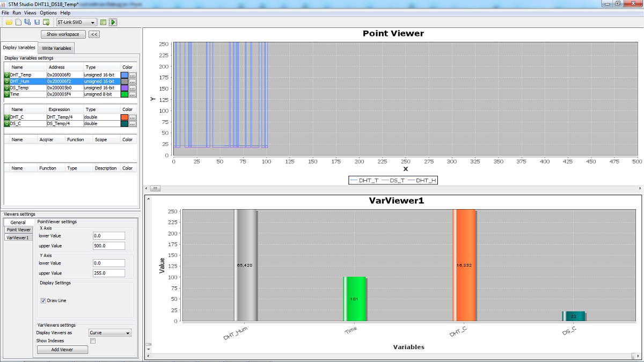Click the green D icon beside DHT_Hum
Screen dimensions: 644x362
click(x=7, y=82)
